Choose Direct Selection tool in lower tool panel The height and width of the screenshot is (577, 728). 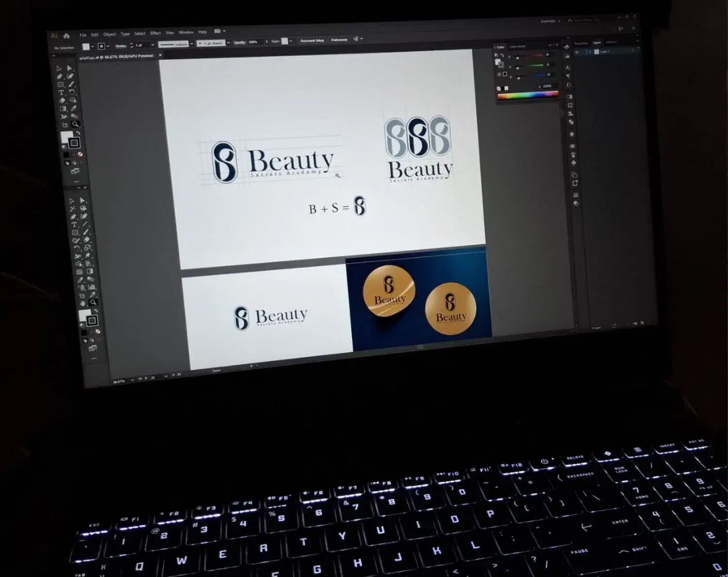tap(83, 200)
